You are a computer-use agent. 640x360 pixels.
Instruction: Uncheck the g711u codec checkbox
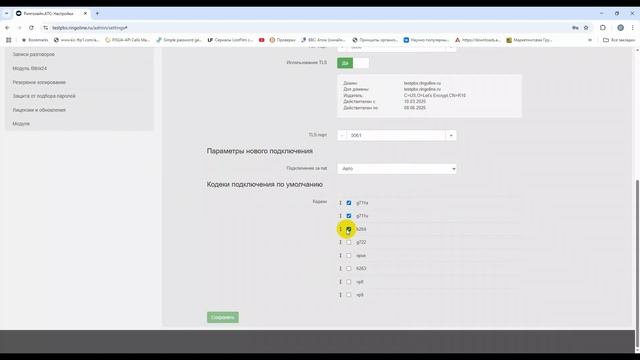[x=349, y=216]
